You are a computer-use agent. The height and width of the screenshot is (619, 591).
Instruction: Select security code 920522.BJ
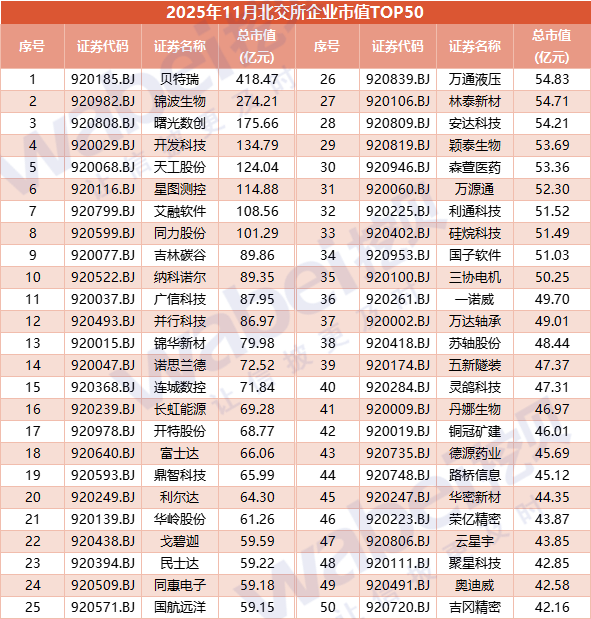coord(103,278)
